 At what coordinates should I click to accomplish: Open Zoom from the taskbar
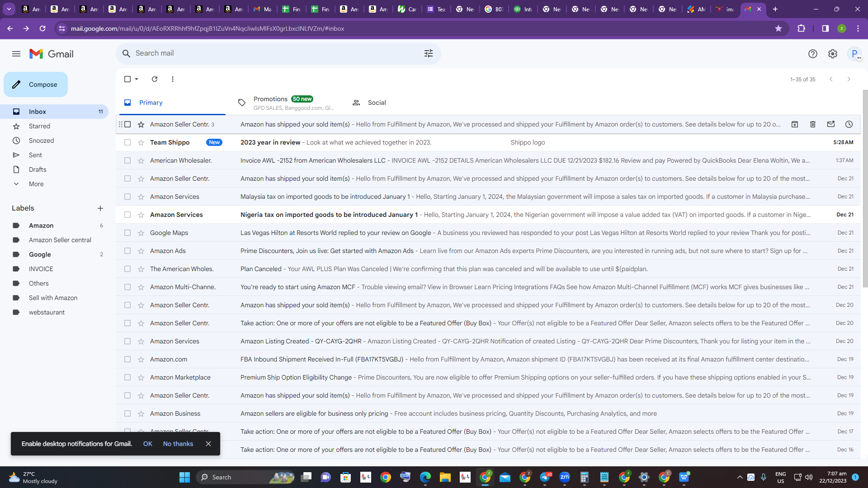click(565, 477)
